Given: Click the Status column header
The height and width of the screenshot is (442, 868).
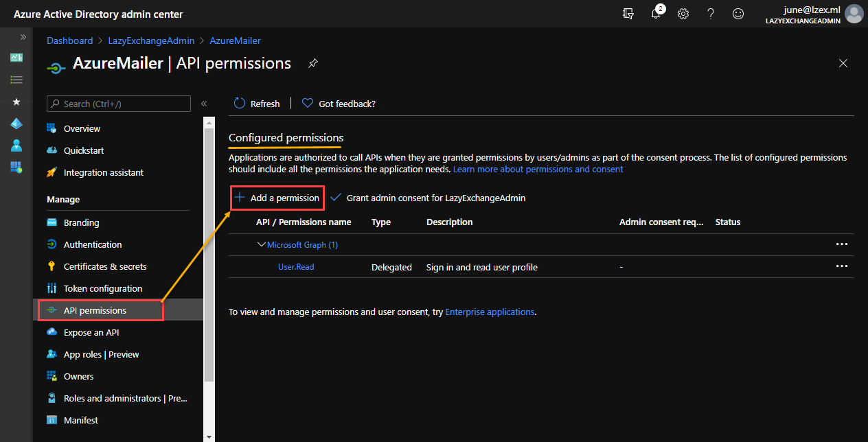Looking at the screenshot, I should pyautogui.click(x=728, y=222).
